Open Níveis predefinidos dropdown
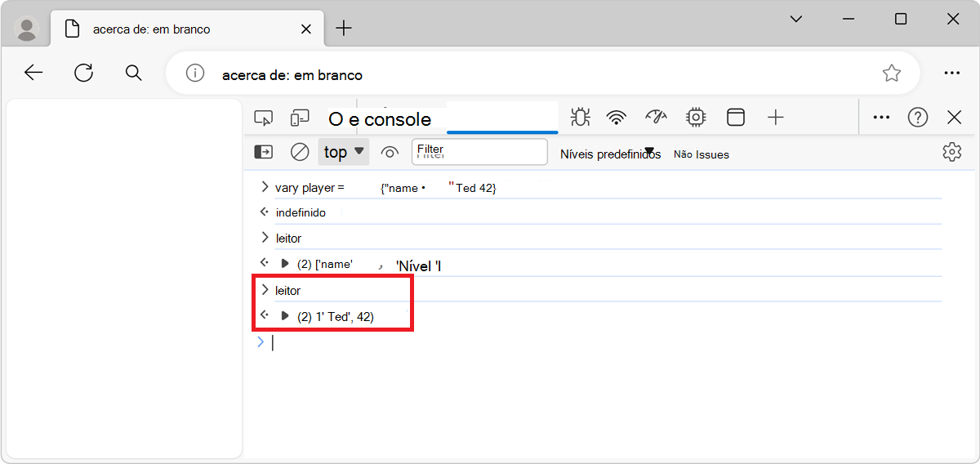Image resolution: width=980 pixels, height=464 pixels. pyautogui.click(x=609, y=154)
